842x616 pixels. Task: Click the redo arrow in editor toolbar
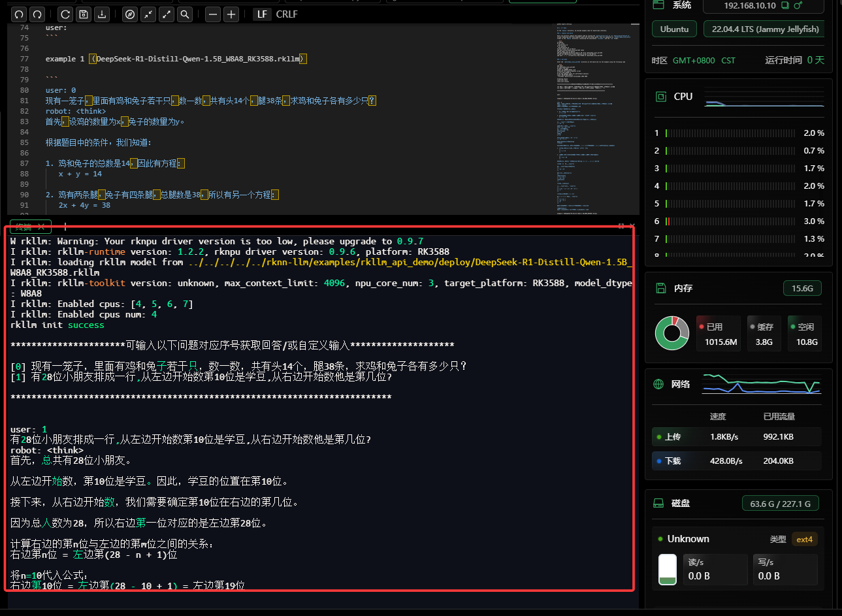click(38, 14)
